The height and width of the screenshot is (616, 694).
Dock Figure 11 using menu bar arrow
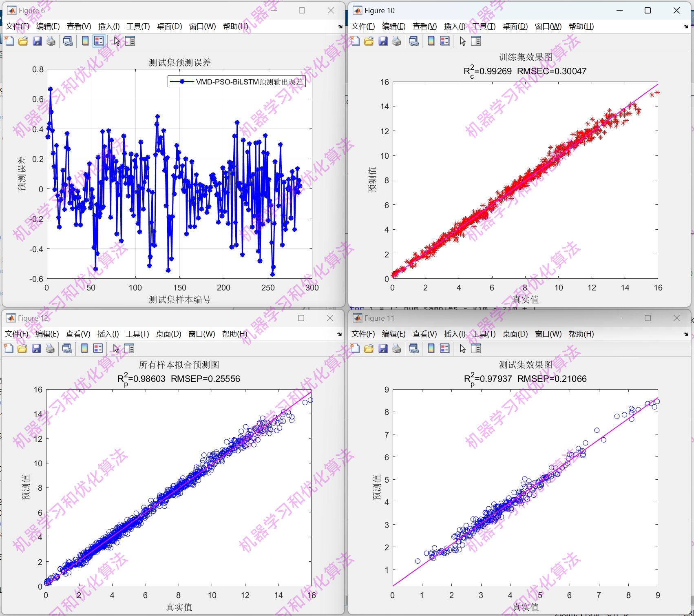coord(686,334)
